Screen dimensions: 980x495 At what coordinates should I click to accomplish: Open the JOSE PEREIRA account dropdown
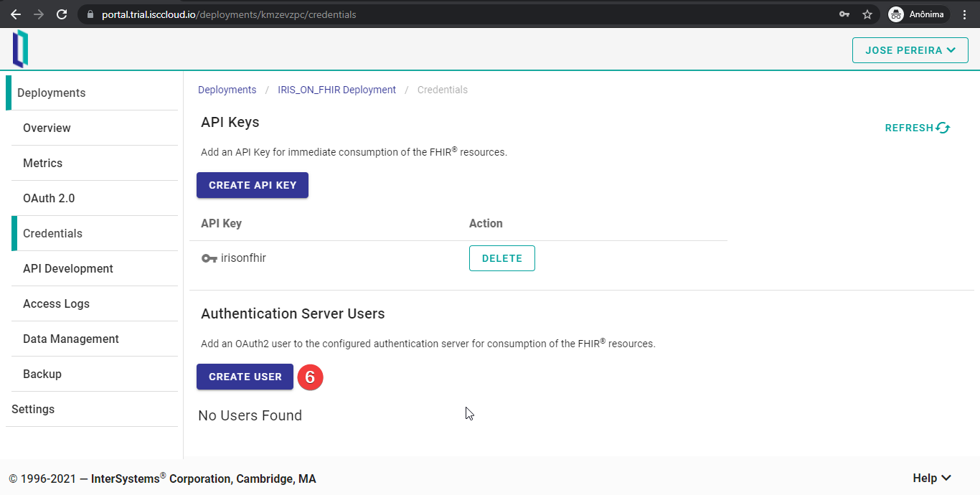click(x=910, y=50)
